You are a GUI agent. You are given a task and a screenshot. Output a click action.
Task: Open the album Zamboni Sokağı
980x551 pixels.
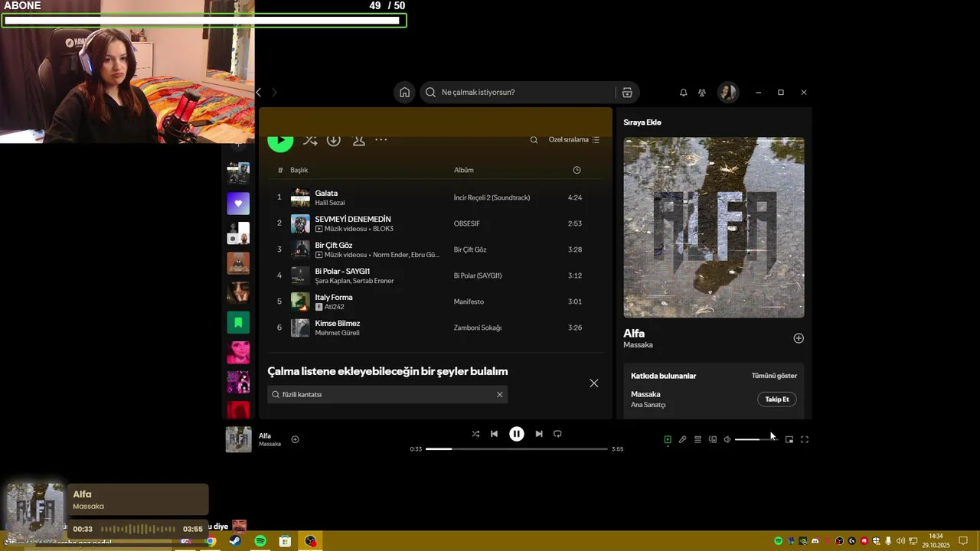tap(478, 328)
